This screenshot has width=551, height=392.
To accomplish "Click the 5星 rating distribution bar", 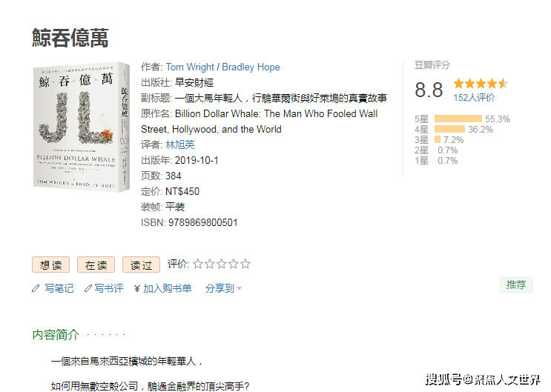I will pyautogui.click(x=458, y=119).
